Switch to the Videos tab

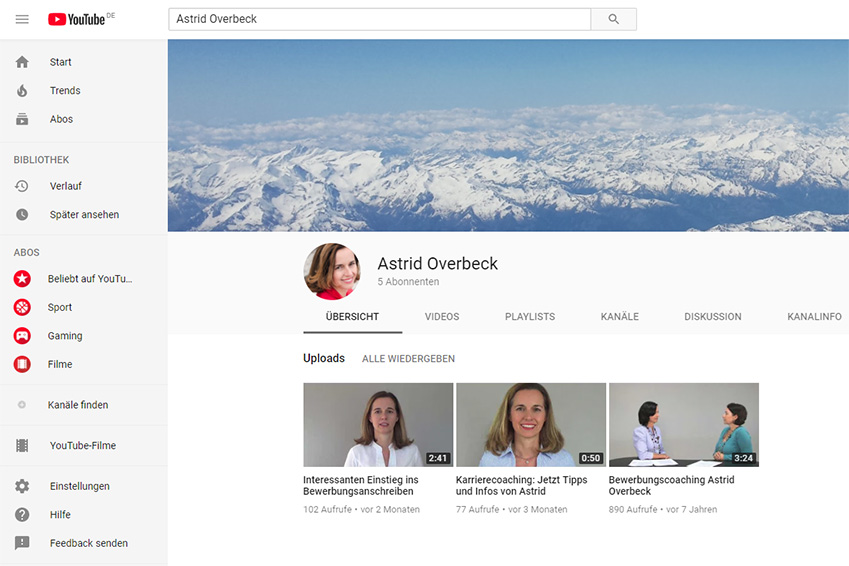click(x=442, y=317)
